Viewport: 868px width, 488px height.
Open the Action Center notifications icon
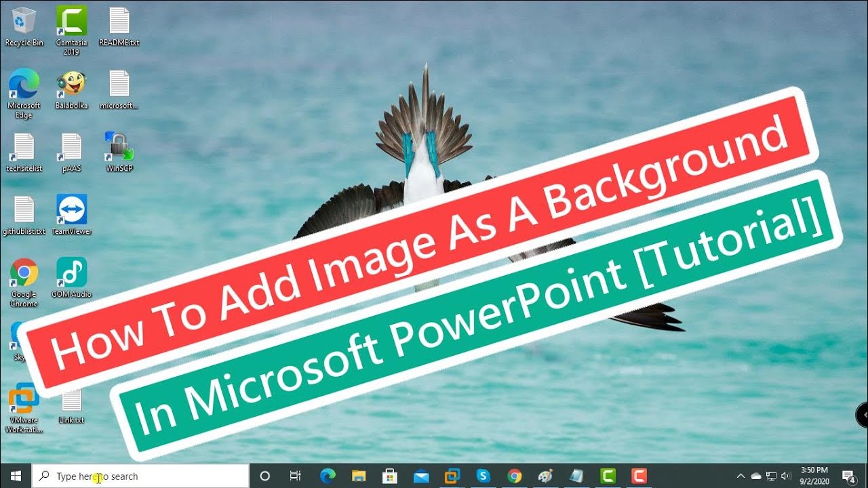coord(848,476)
